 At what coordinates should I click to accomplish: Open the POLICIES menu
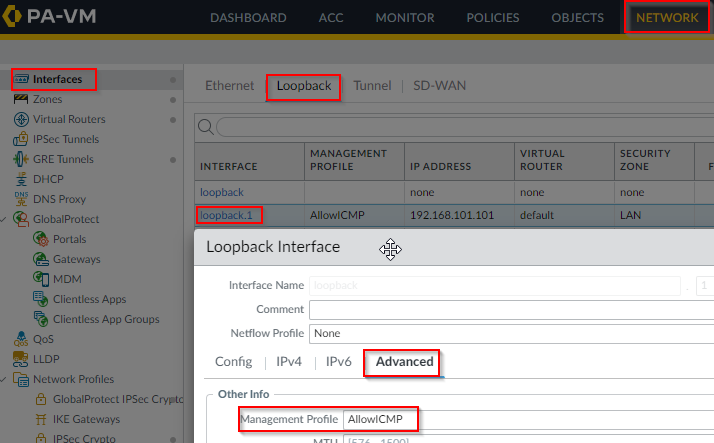tap(493, 18)
